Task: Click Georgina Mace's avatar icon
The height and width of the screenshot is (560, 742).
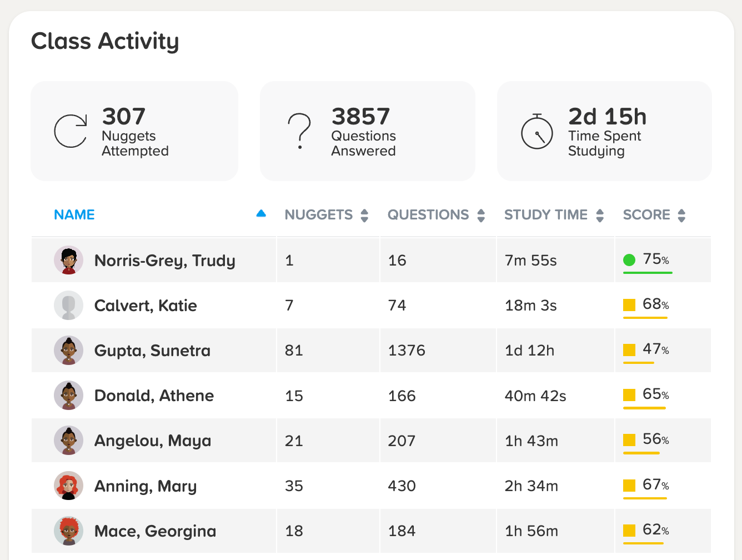Action: (x=69, y=531)
